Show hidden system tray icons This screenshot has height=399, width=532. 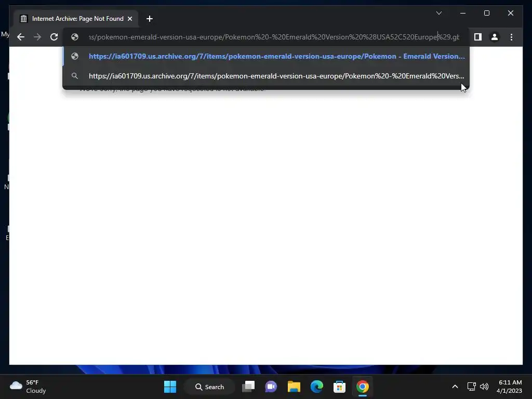pos(455,387)
